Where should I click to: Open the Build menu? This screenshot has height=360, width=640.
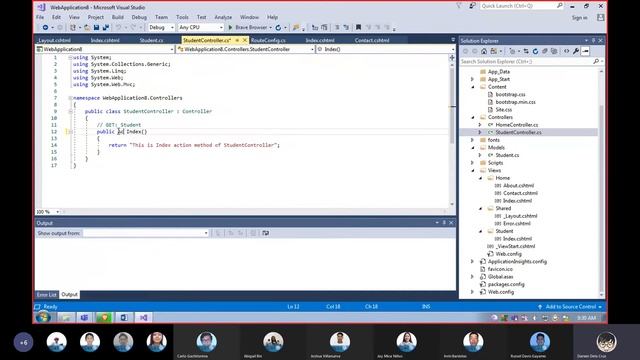[x=118, y=17]
